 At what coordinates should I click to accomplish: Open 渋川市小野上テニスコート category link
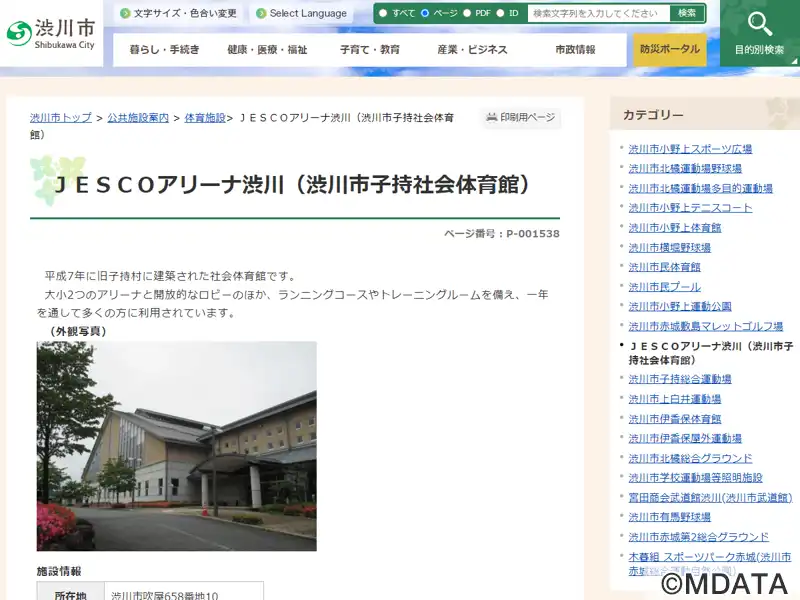coord(690,208)
